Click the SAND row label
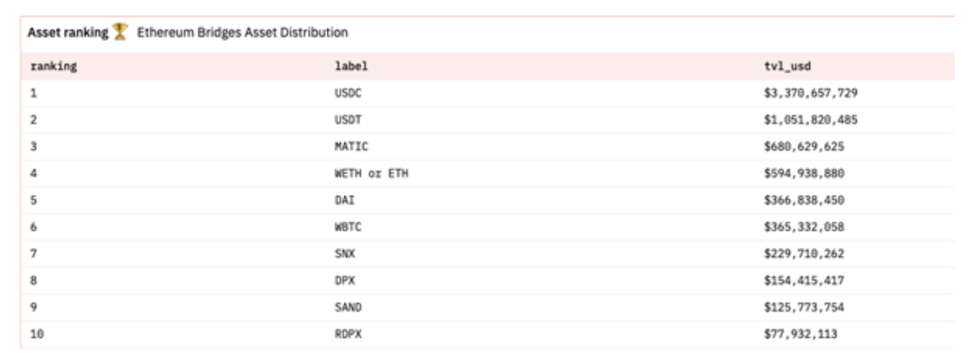Screen dimensions: 980x363 click(x=348, y=307)
